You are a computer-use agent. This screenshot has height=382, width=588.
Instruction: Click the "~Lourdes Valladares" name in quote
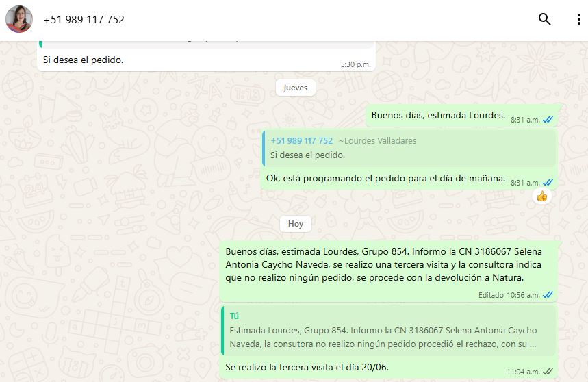click(x=376, y=141)
